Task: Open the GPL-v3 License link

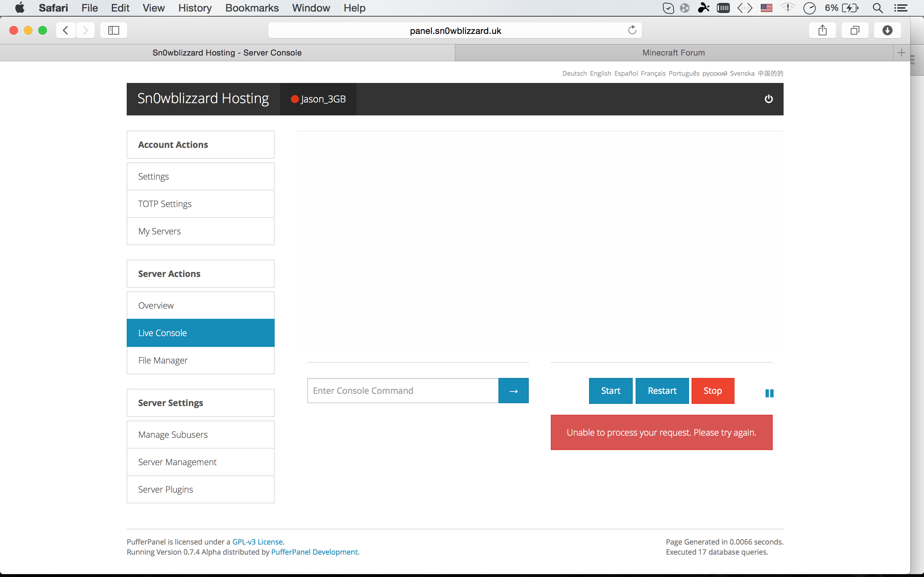Action: point(257,542)
